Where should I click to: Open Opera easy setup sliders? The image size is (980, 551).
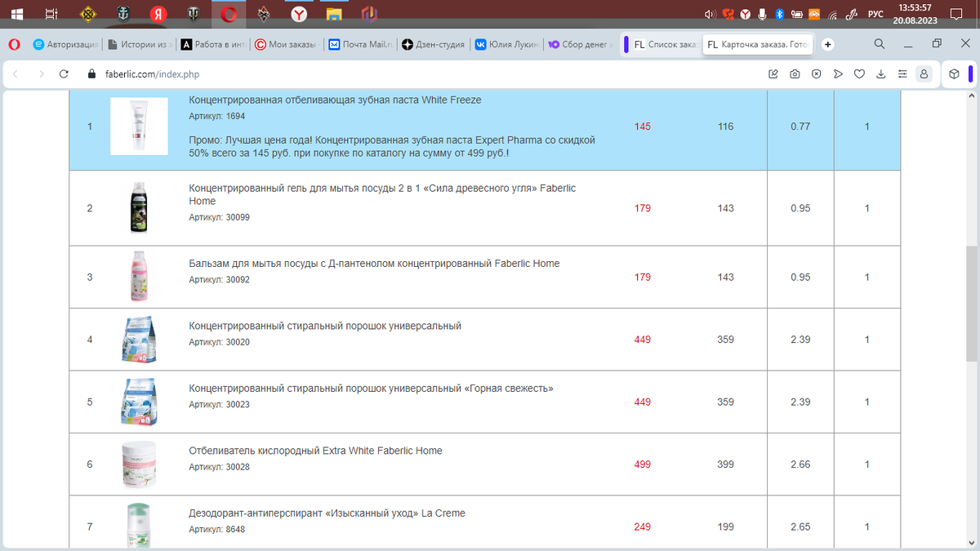(902, 74)
